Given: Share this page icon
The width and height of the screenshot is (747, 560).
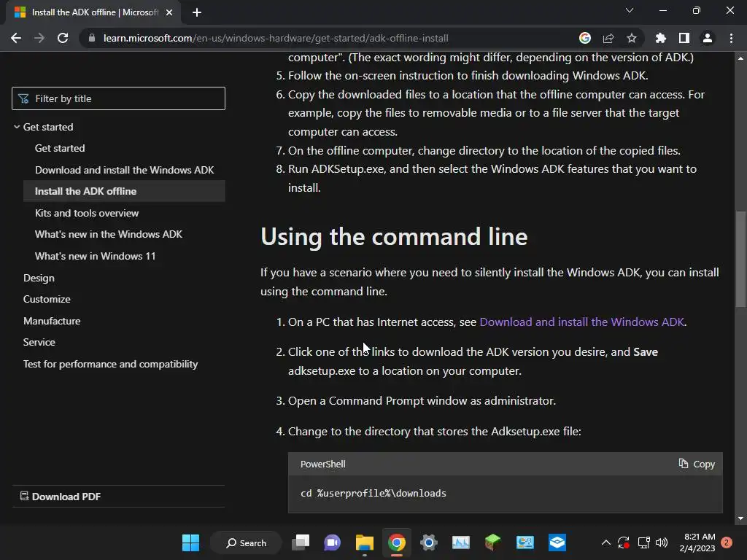Looking at the screenshot, I should pyautogui.click(x=608, y=38).
